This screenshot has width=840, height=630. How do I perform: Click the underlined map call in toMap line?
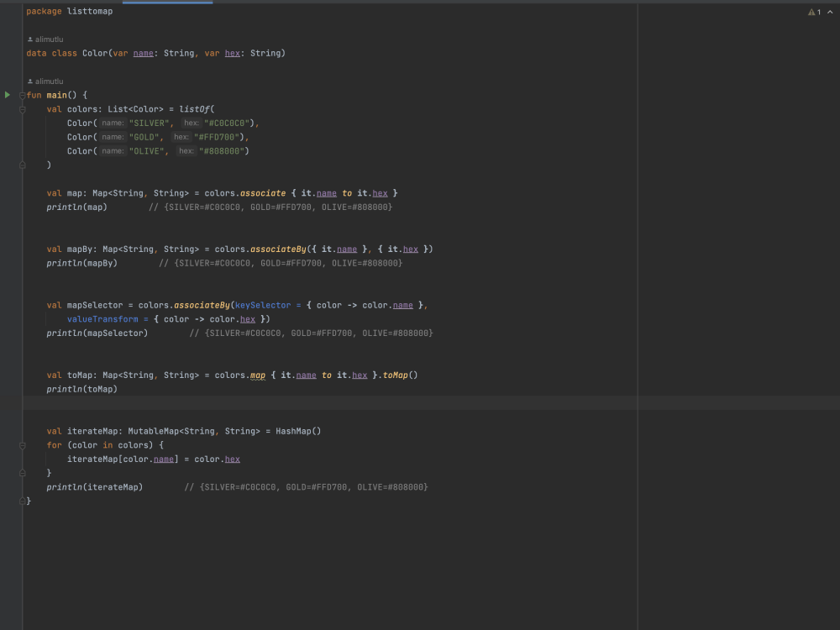point(258,375)
